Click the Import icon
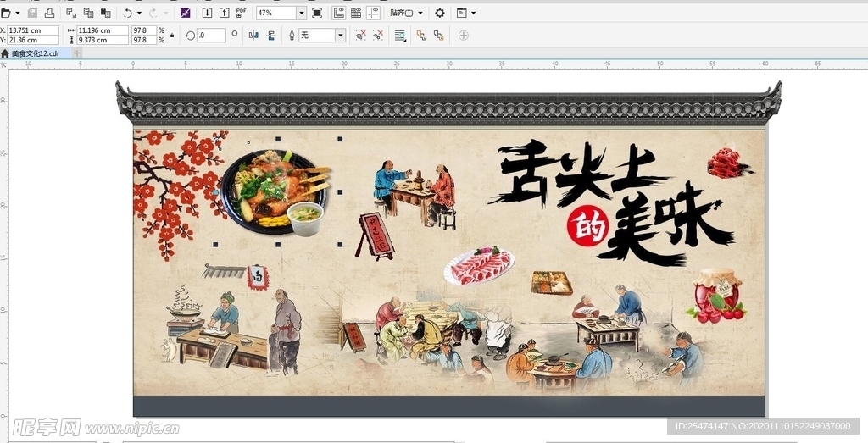This screenshot has height=443, width=868. [208, 13]
